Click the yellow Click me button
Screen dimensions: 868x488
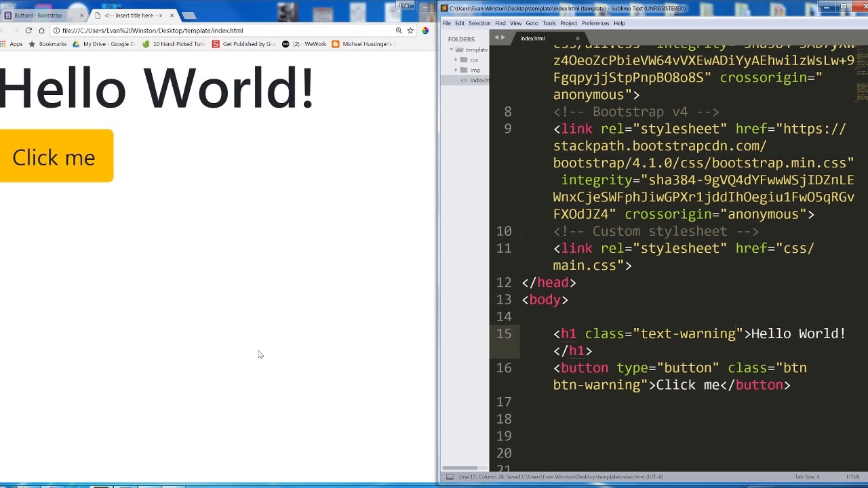click(x=56, y=156)
